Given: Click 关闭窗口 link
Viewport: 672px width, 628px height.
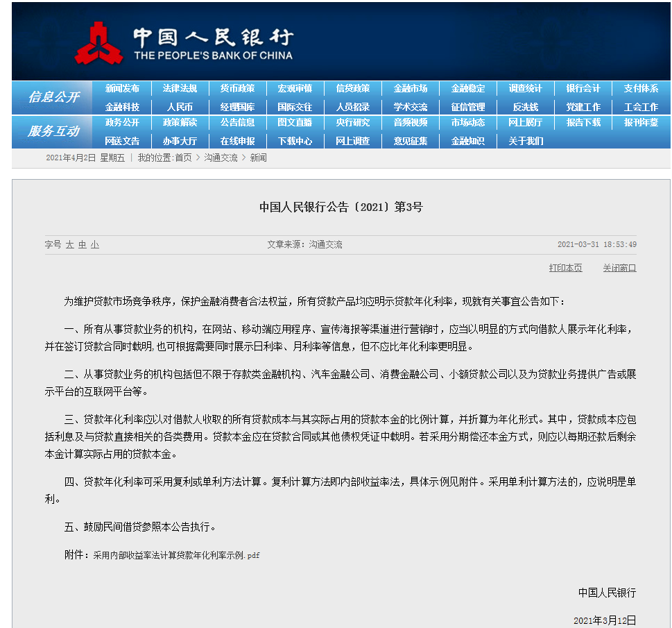Looking at the screenshot, I should [x=620, y=268].
